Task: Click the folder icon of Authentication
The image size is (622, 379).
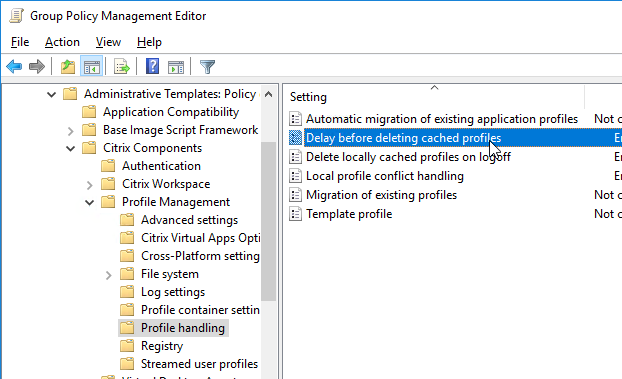Action: [x=108, y=166]
